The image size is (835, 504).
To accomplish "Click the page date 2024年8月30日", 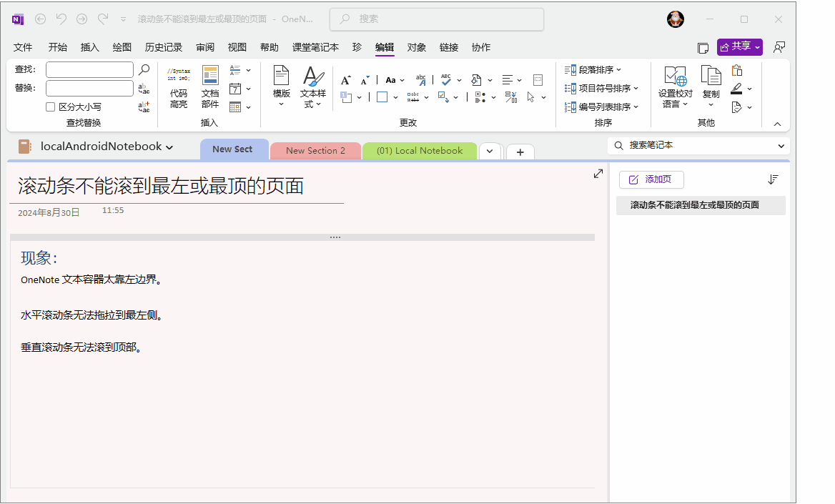I will pyautogui.click(x=49, y=212).
